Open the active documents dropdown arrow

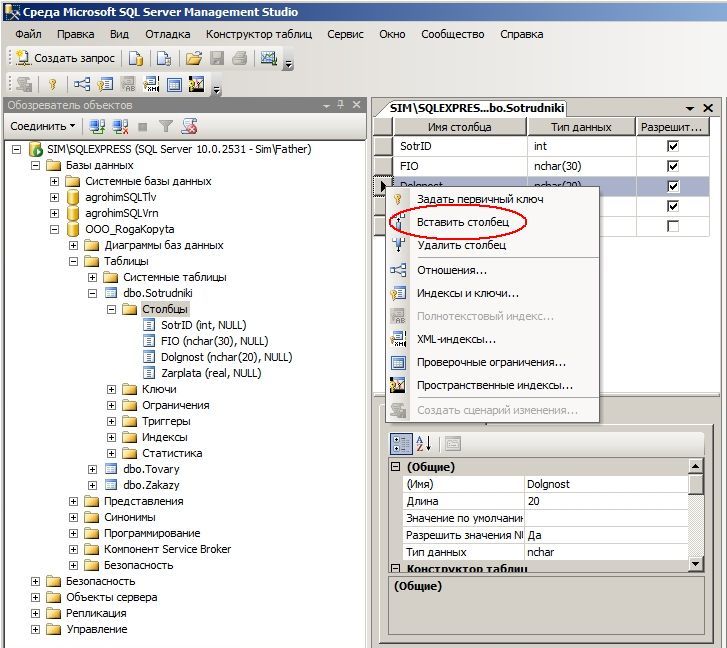689,108
